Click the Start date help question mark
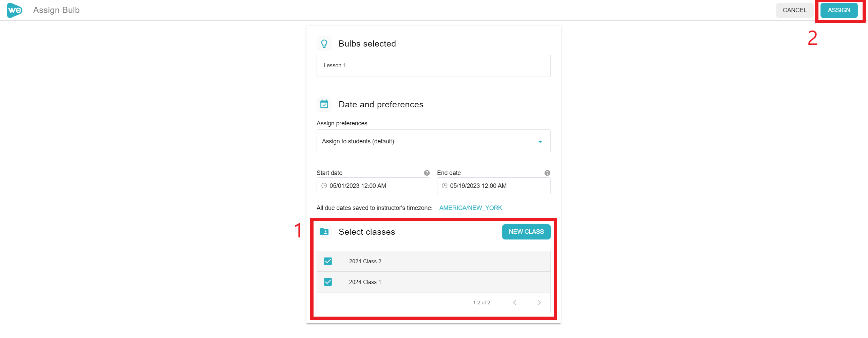This screenshot has width=868, height=338. [427, 173]
